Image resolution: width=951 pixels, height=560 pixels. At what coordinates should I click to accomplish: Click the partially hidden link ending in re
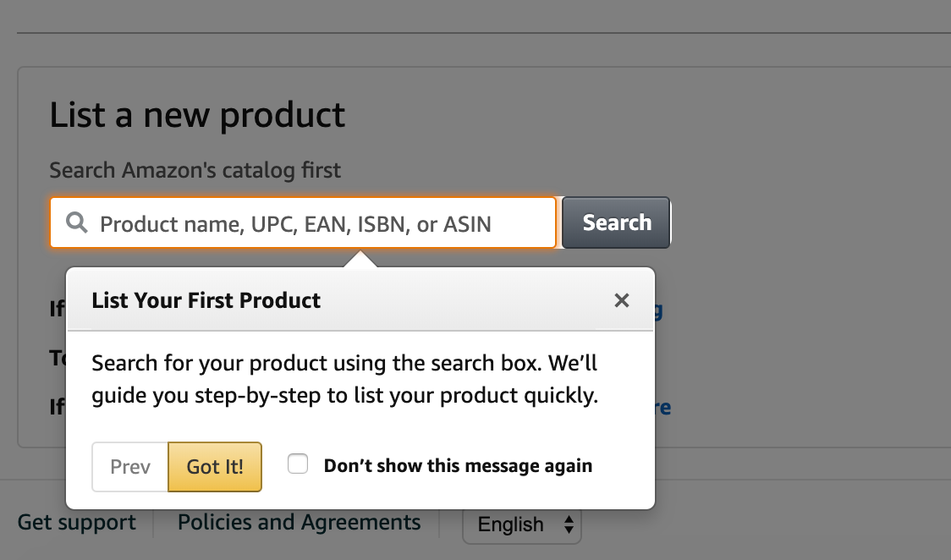tap(663, 407)
